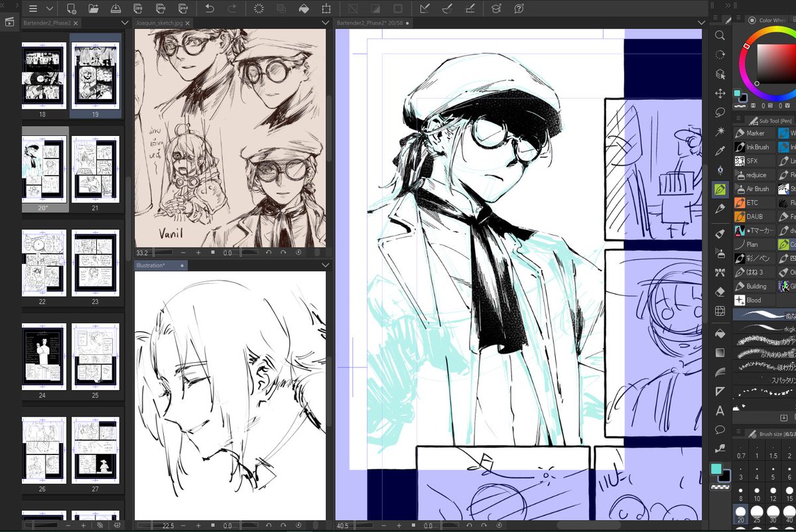Choose the Air Brush sub tool
Screen dimensions: 796x532
(754, 189)
